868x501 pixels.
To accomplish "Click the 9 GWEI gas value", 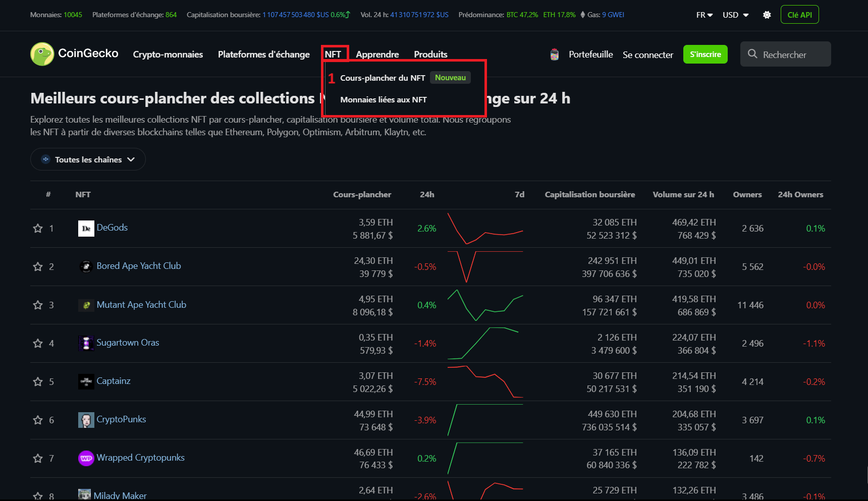I will pos(613,15).
